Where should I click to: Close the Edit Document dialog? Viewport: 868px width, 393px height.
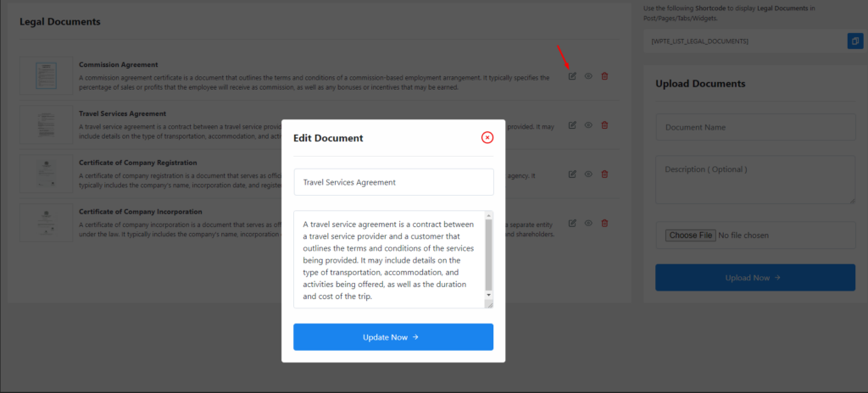click(x=487, y=137)
